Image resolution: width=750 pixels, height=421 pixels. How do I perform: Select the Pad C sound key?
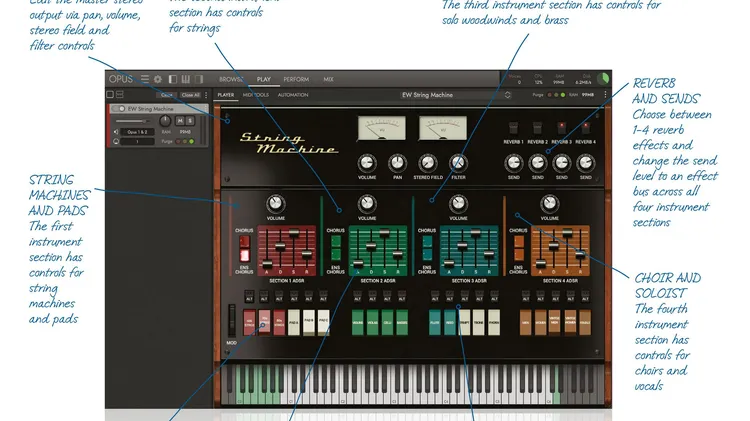click(323, 322)
